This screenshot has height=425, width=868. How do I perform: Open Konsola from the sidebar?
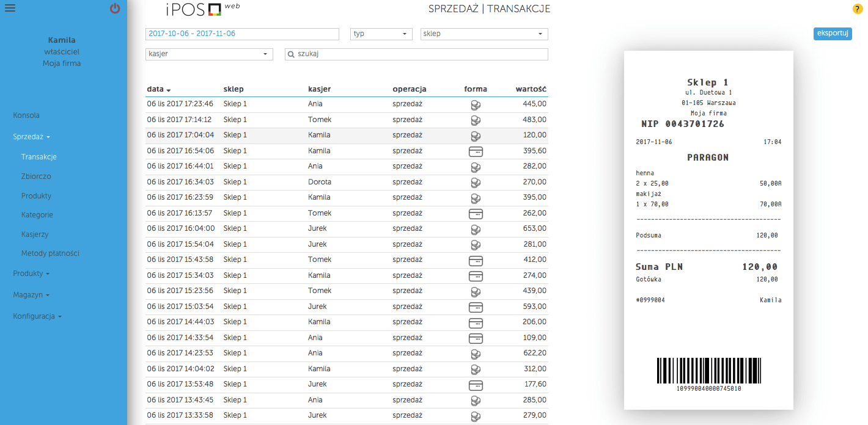26,115
